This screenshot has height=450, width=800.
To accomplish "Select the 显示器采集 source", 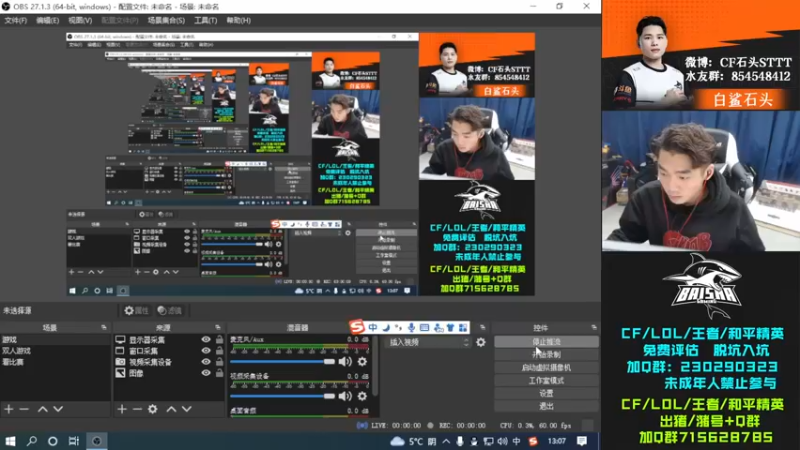I will (147, 340).
